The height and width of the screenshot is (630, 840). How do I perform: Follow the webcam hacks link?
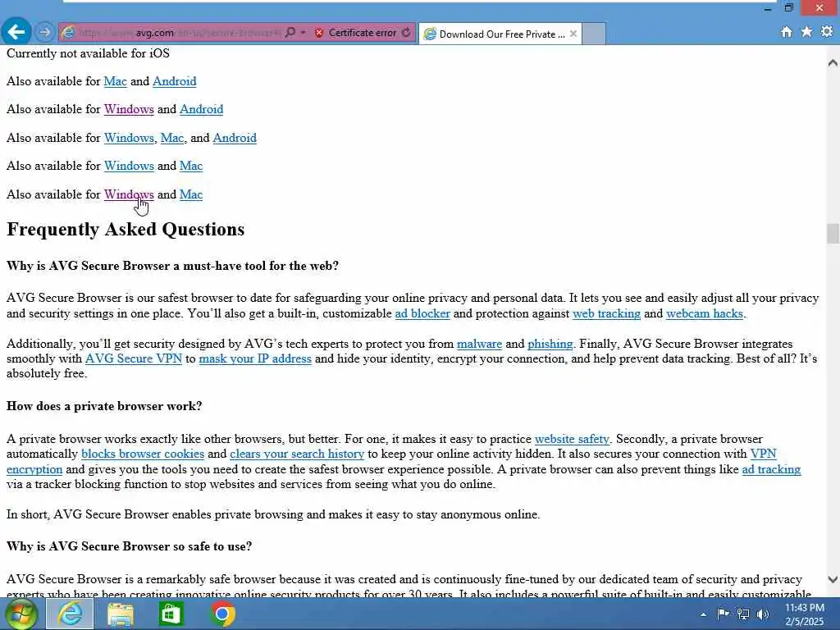point(705,313)
